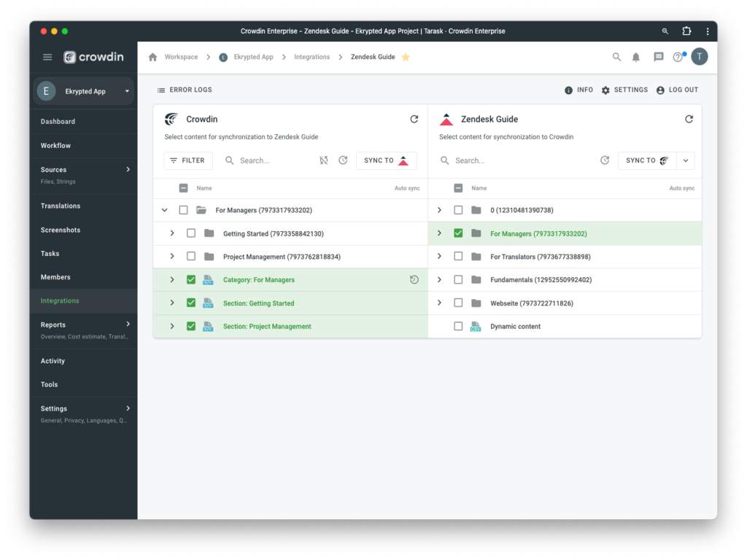This screenshot has height=560, width=747.
Task: Collapse the For Managers folder in Crowdin
Action: click(165, 210)
